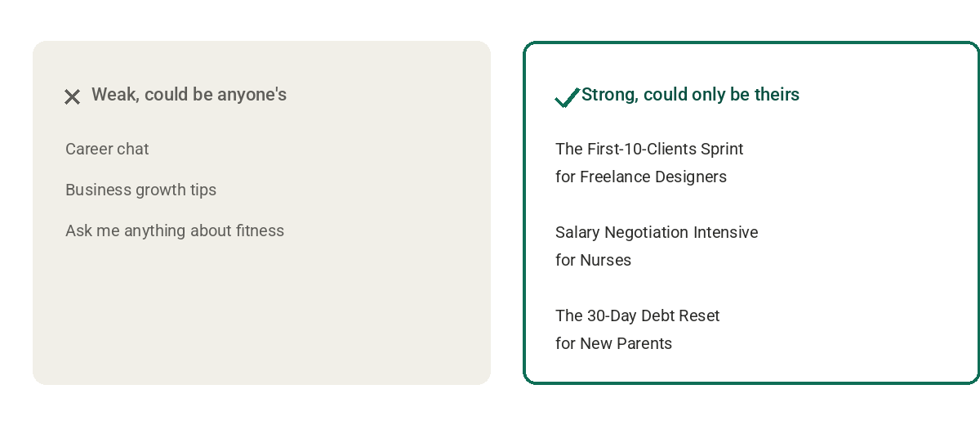
Task: Select the "Strong, could only be theirs" heading
Action: (690, 95)
